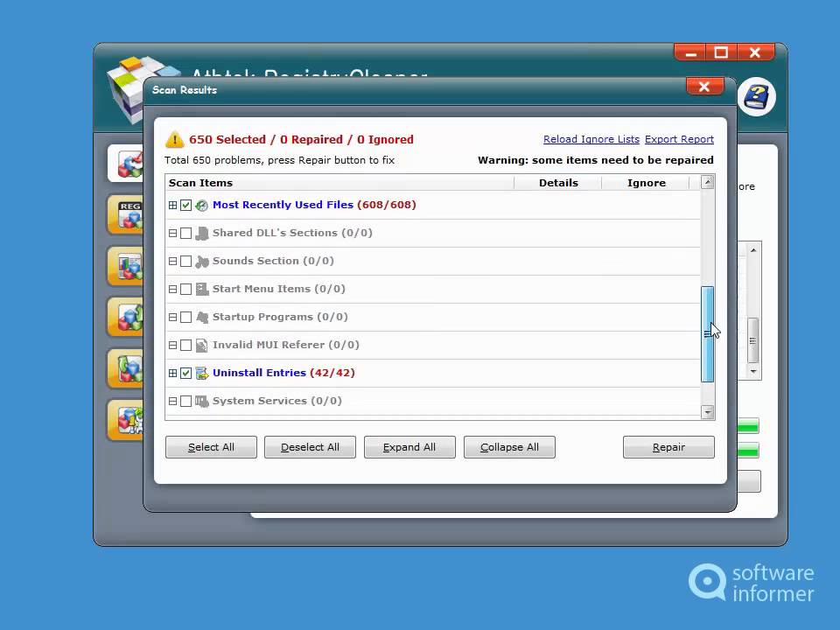This screenshot has height=630, width=840.
Task: Click the blue scan results scrollbar thumb
Action: [x=708, y=334]
